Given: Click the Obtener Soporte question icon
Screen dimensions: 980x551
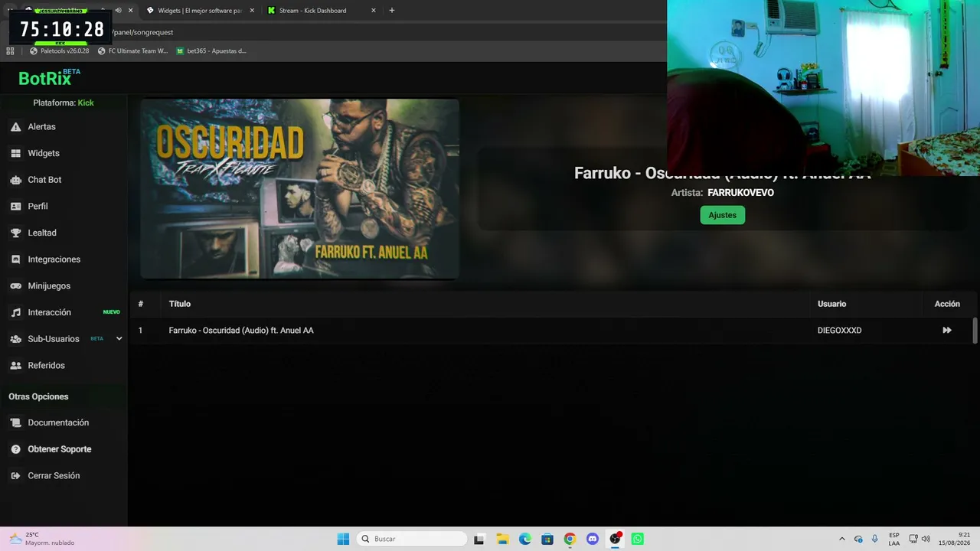Looking at the screenshot, I should (x=15, y=449).
